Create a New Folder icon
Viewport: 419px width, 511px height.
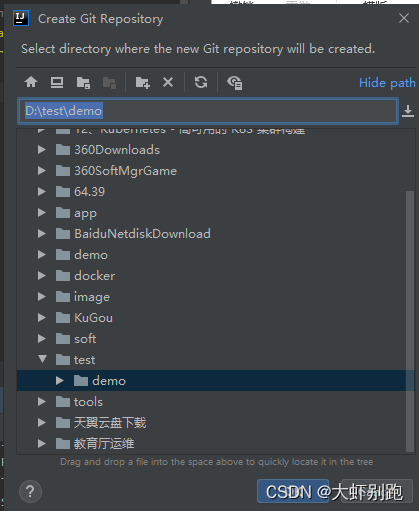point(143,82)
